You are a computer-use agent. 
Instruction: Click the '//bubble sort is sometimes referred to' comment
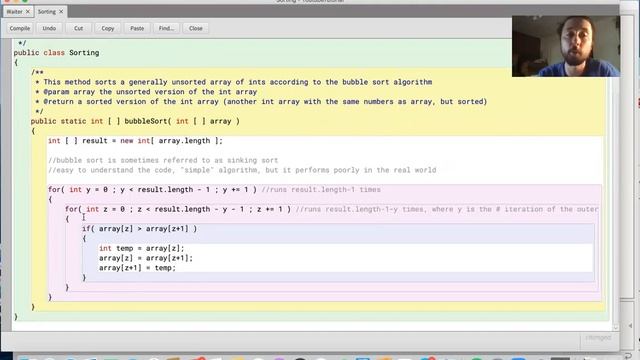pos(163,160)
